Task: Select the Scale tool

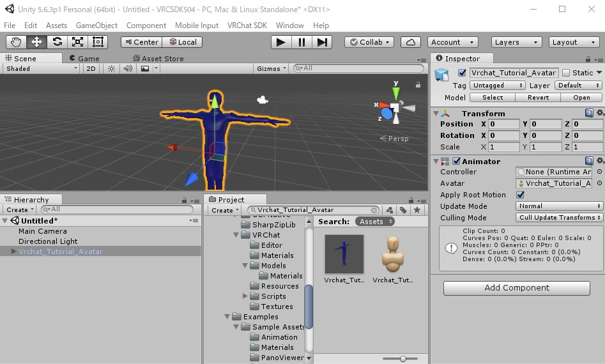Action: (77, 42)
